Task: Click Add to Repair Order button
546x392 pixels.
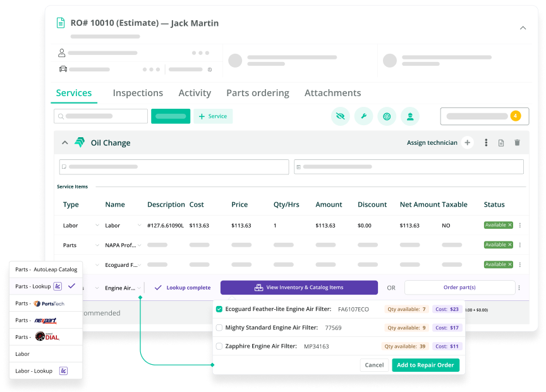Action: (425, 365)
